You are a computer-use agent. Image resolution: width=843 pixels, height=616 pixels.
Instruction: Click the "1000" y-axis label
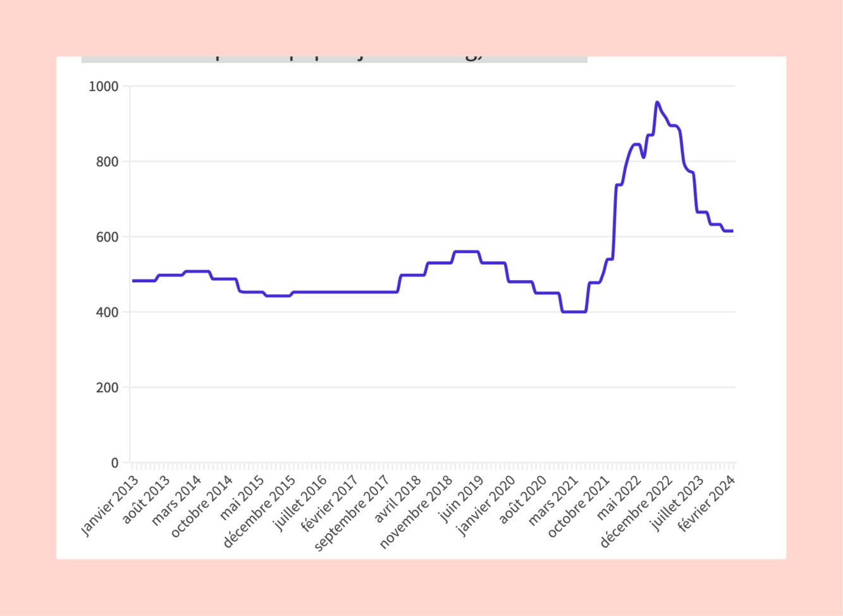click(x=104, y=87)
